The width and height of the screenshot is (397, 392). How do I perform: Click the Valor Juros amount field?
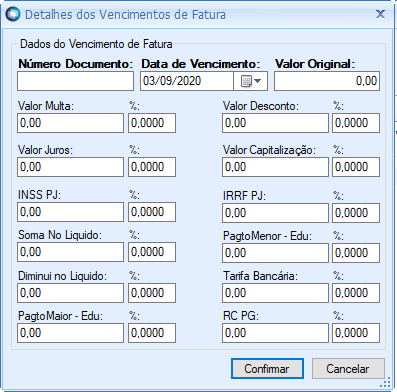70,167
